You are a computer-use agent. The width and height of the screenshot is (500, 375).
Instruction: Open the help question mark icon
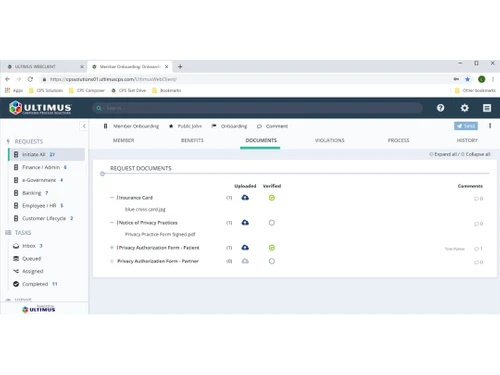(x=440, y=108)
